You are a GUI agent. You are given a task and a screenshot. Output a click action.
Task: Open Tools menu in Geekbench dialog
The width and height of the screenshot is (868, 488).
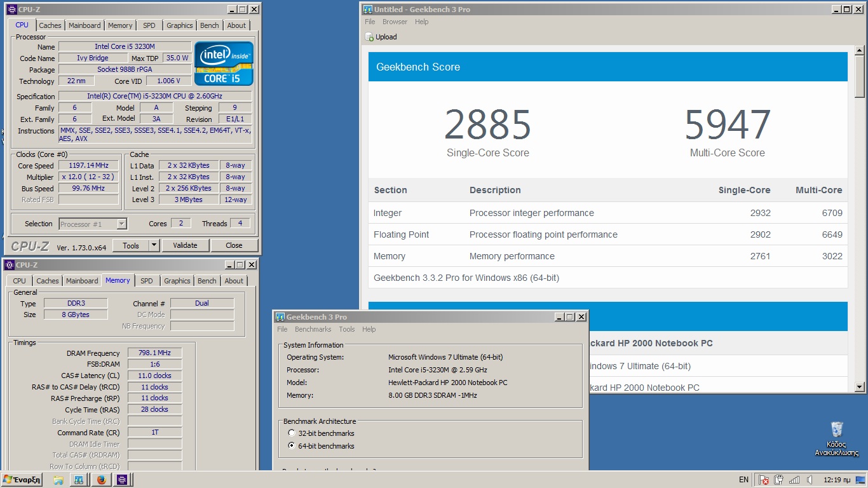[x=347, y=329]
